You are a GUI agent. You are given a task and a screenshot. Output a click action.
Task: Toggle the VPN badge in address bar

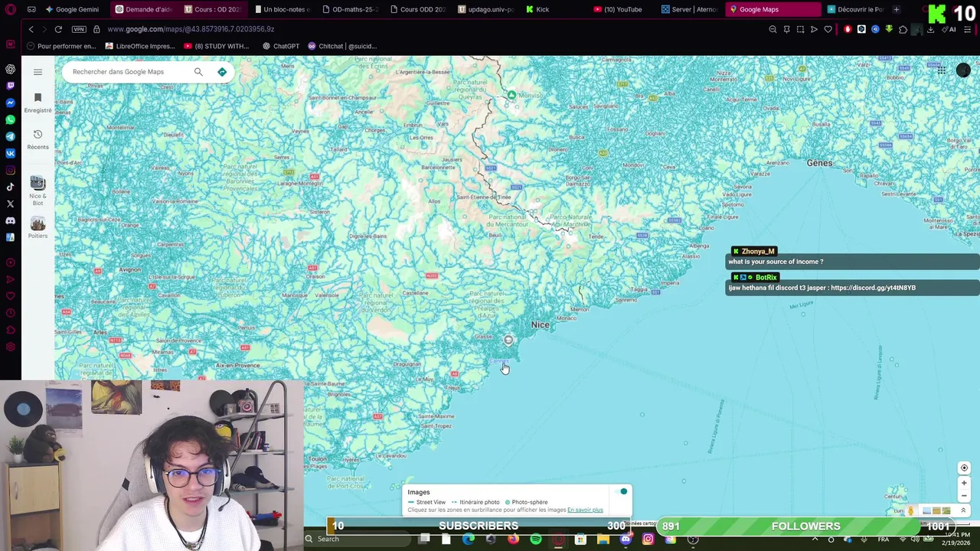(x=79, y=29)
